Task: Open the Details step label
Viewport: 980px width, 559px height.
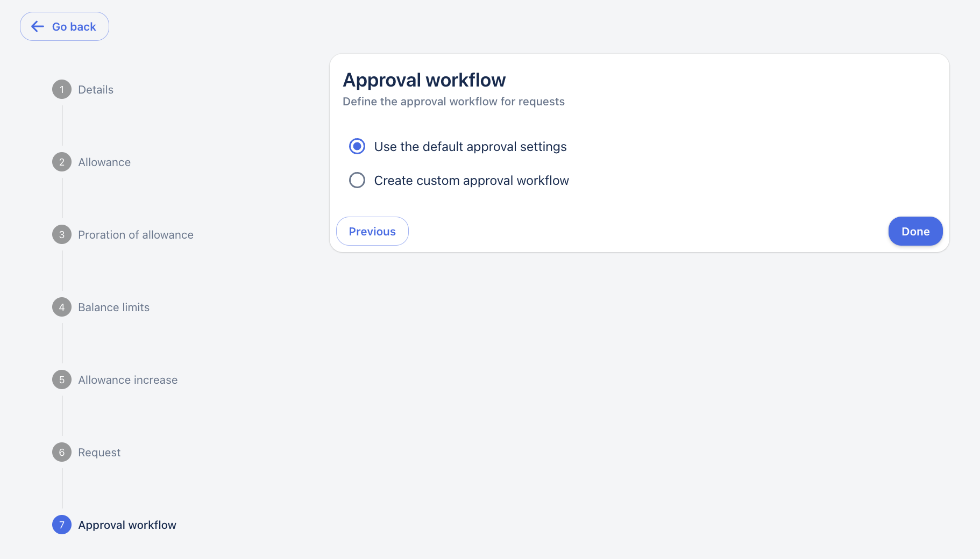Action: point(96,90)
